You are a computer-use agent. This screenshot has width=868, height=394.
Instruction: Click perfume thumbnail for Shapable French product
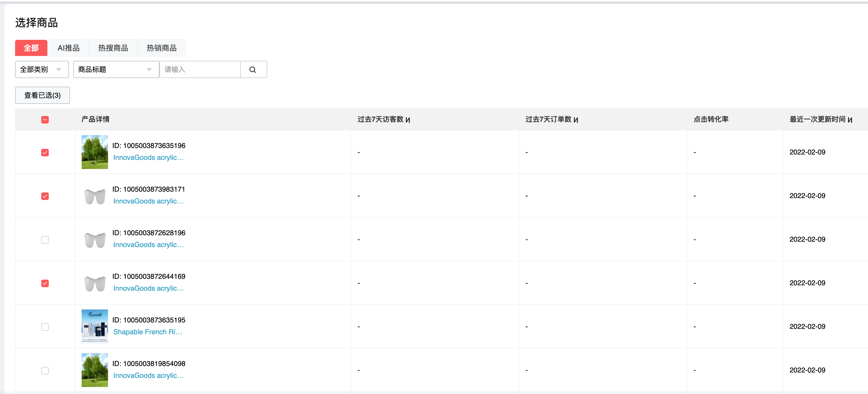[x=95, y=326]
